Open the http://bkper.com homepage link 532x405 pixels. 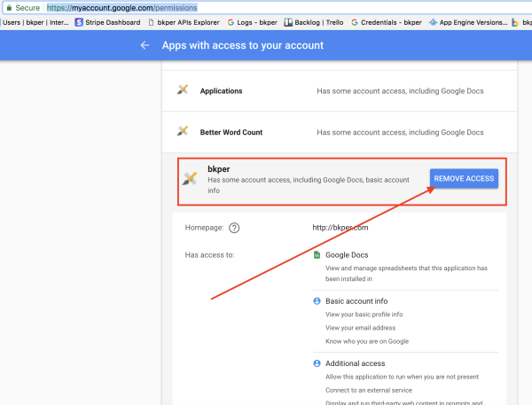click(340, 228)
